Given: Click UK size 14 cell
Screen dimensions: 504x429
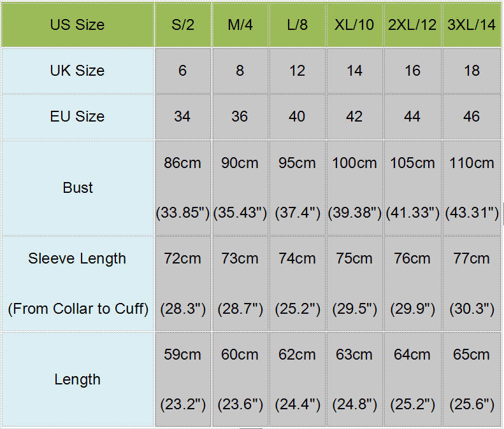Looking at the screenshot, I should pos(354,71).
